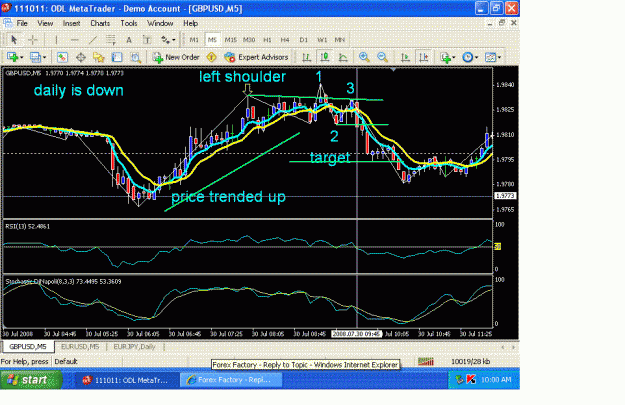Open the Market Watch window icon
Image resolution: width=625 pixels, height=405 pixels.
62,57
